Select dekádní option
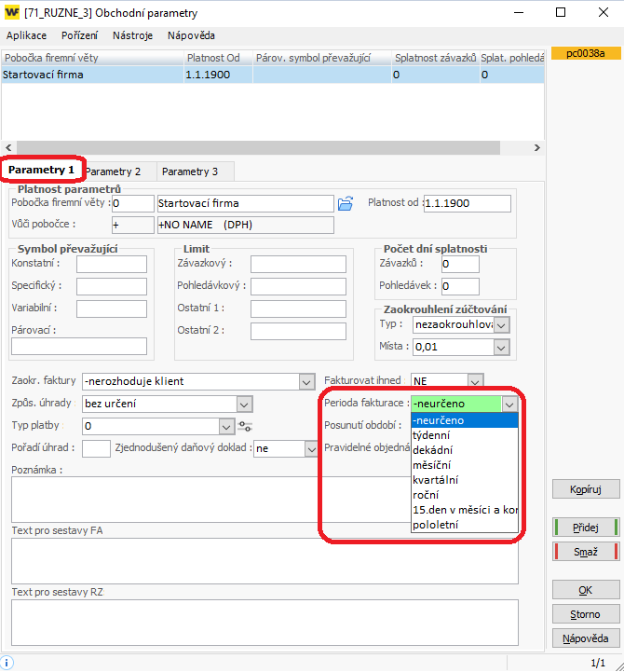Image resolution: width=624 pixels, height=672 pixels. tap(464, 450)
